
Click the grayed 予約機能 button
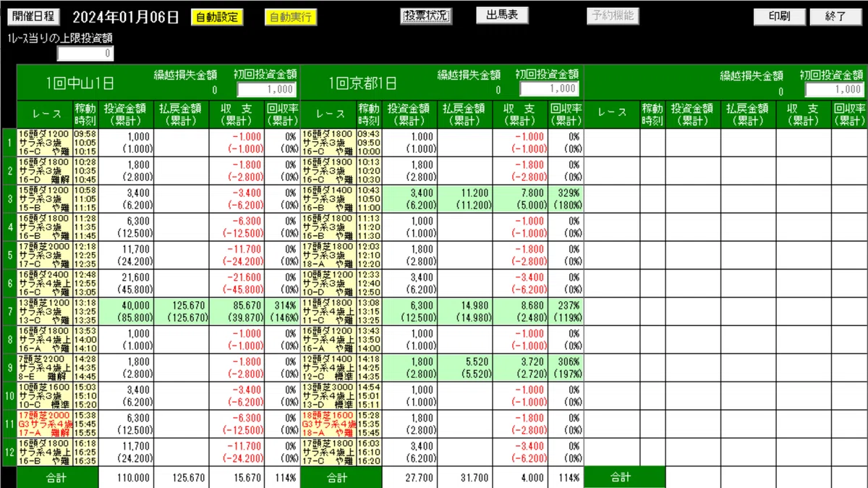coord(613,15)
